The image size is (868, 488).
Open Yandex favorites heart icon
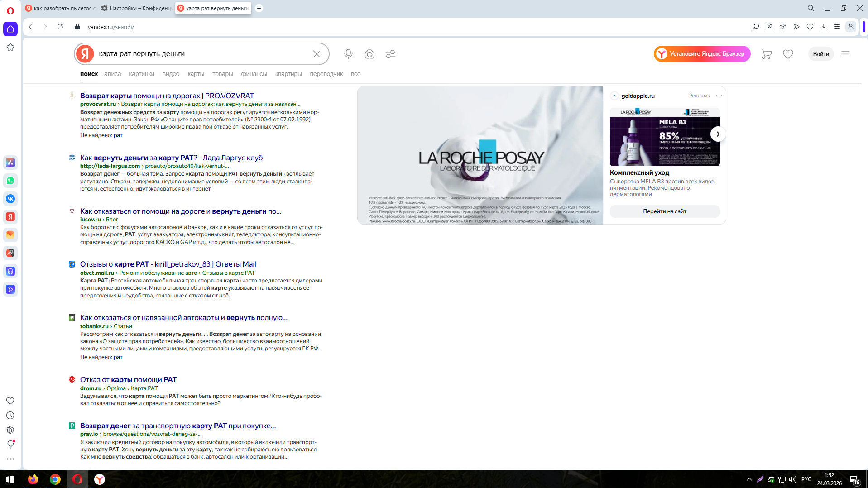pos(788,54)
